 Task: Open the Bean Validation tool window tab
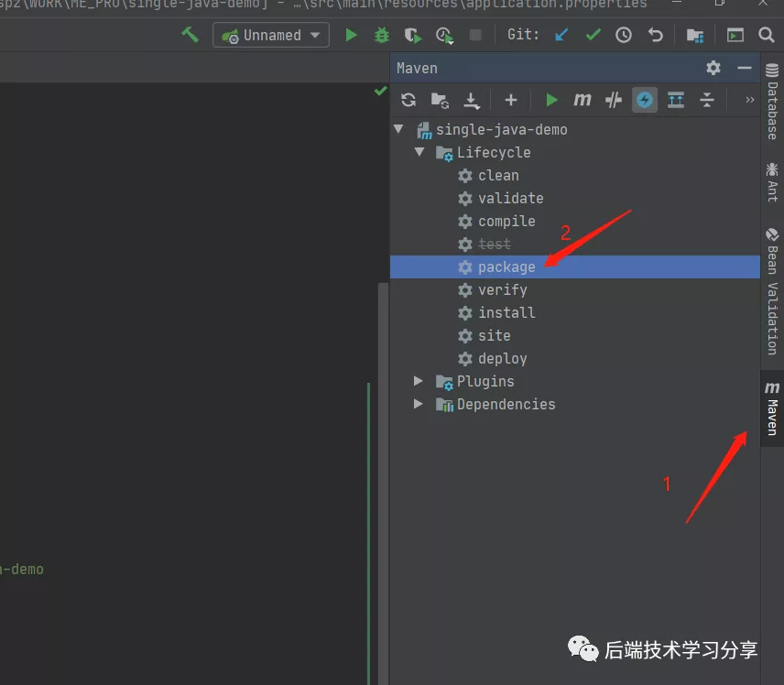(x=772, y=291)
